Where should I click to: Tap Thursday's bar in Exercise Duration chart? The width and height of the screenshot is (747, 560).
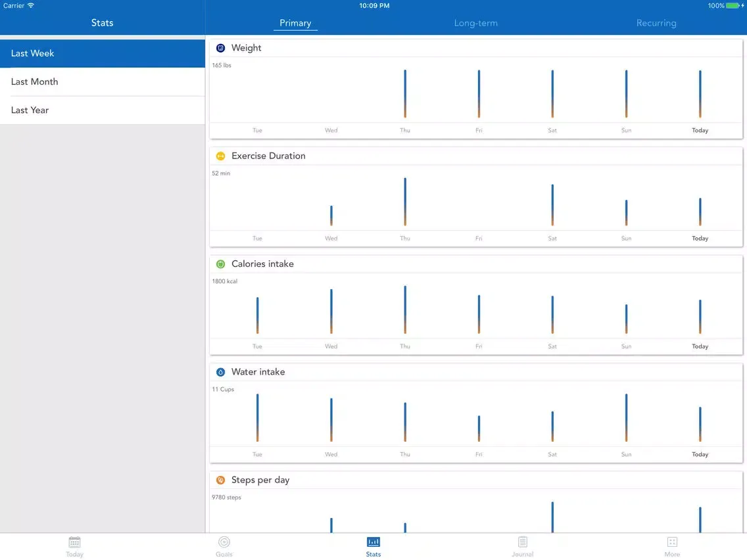(405, 202)
